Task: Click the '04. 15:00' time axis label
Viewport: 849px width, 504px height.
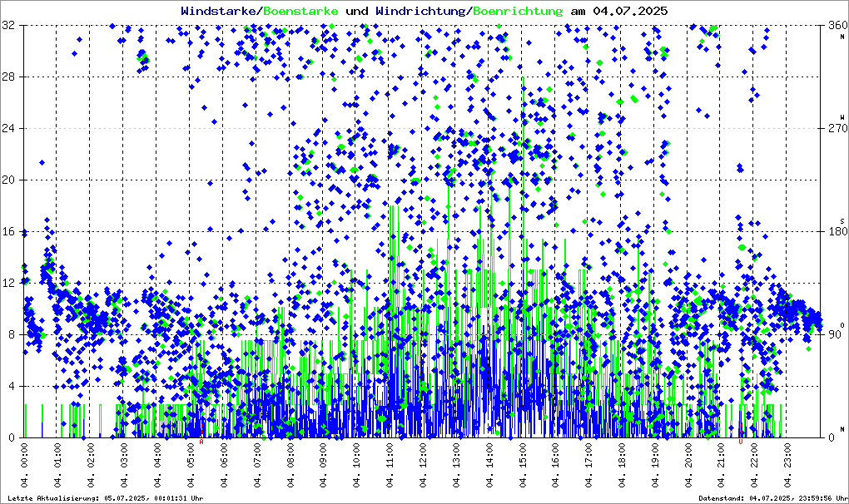Action: pos(523,465)
